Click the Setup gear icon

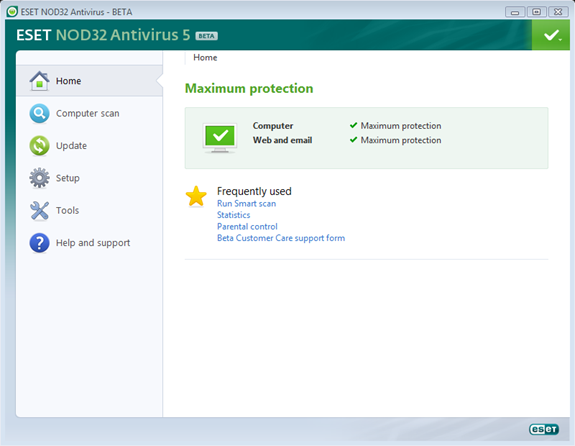(x=39, y=178)
